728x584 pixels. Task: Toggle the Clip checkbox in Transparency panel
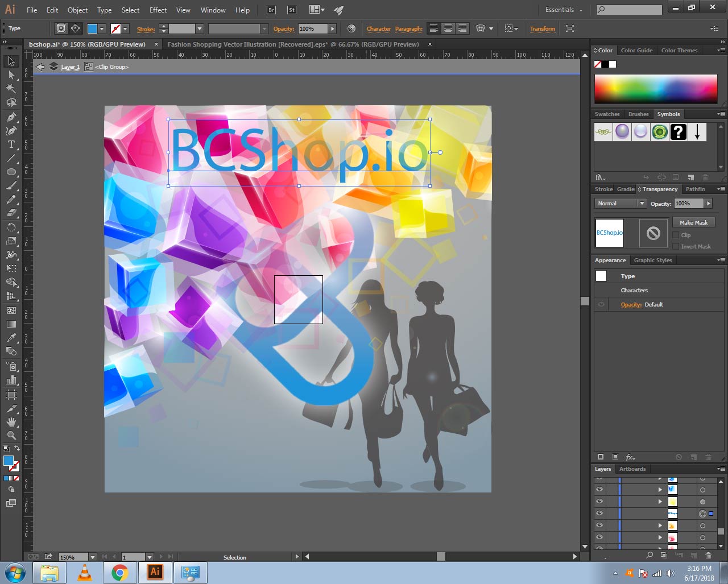676,235
